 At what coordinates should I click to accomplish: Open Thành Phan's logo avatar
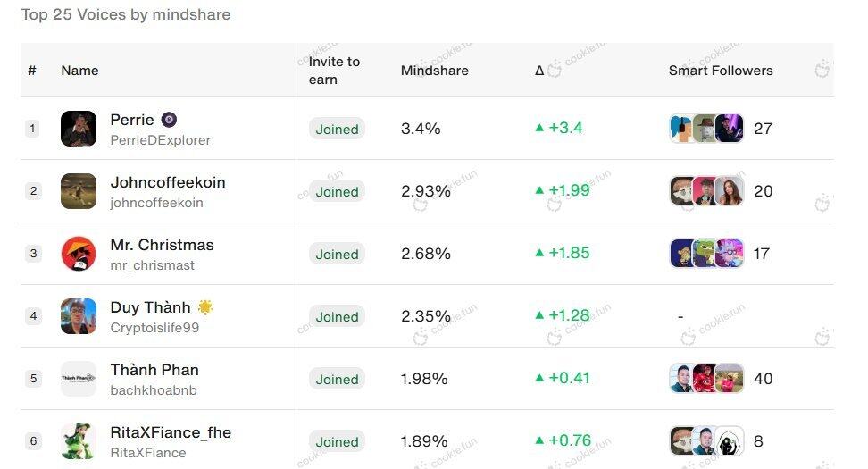coord(78,379)
